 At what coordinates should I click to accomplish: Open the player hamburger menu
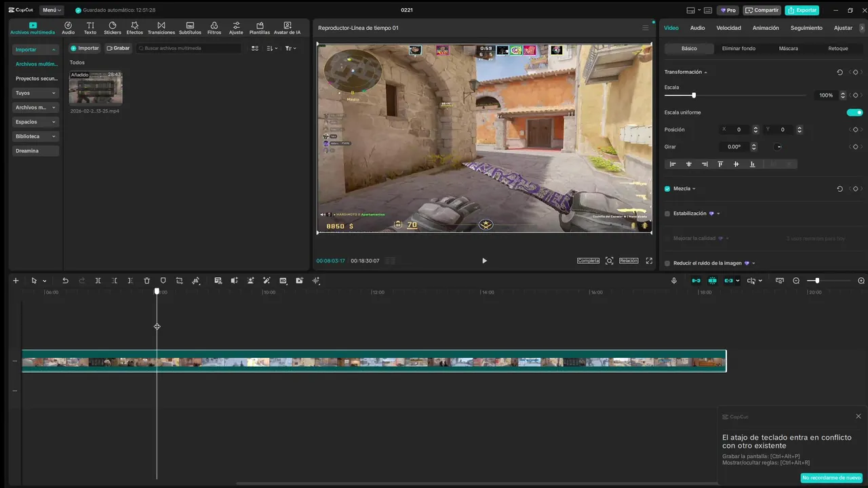click(x=646, y=28)
